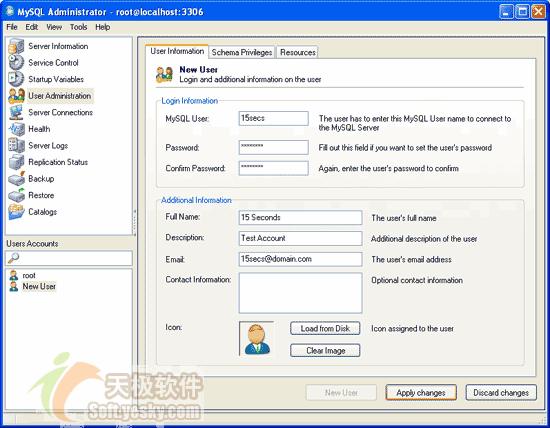Viewport: 550px width, 428px height.
Task: Open the Startup Variables icon
Action: [x=16, y=79]
